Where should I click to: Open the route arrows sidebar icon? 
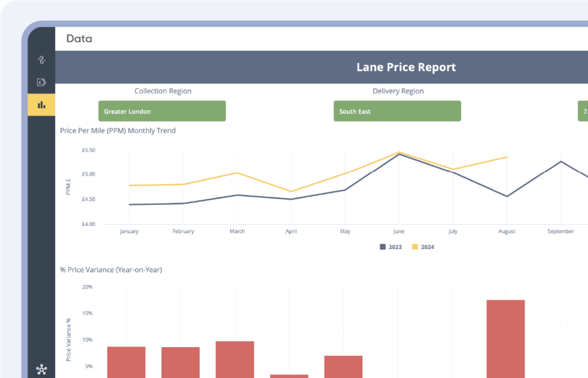pyautogui.click(x=41, y=60)
